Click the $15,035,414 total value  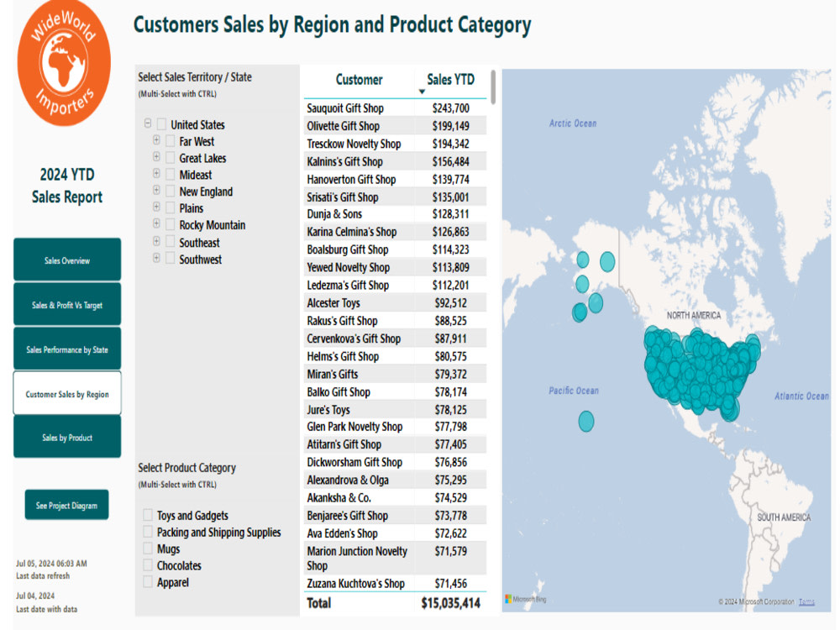(x=450, y=603)
